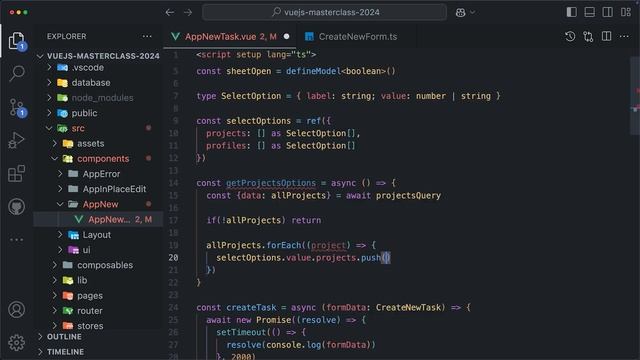Expand the node_modules folder
The image size is (640, 360).
[x=98, y=98]
